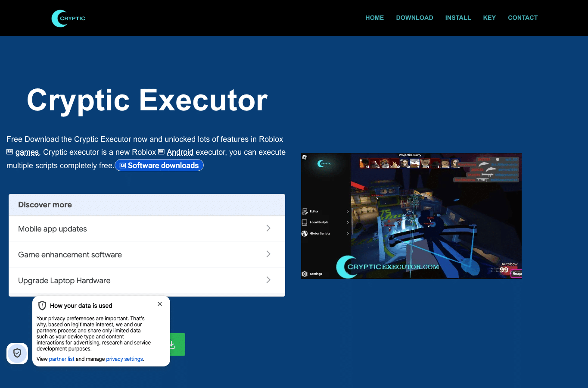This screenshot has width=588, height=388.
Task: Close the 'How your data is used' popup
Action: (160, 304)
